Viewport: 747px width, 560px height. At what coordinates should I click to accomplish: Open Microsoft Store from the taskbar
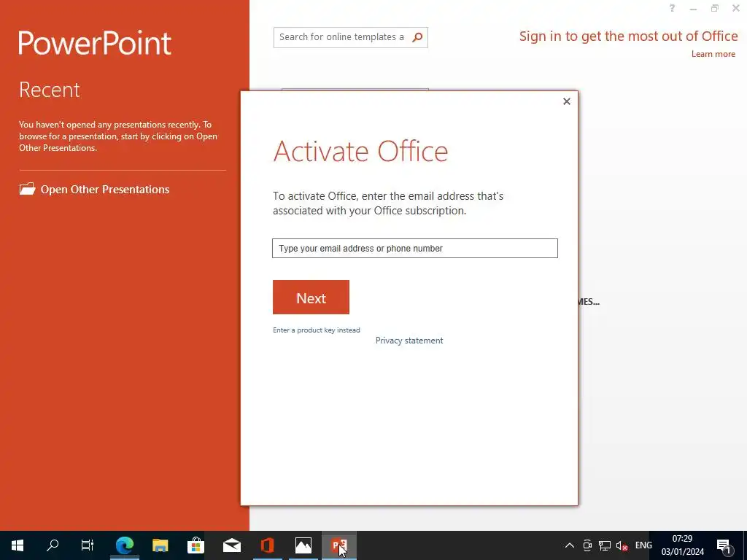pos(196,545)
